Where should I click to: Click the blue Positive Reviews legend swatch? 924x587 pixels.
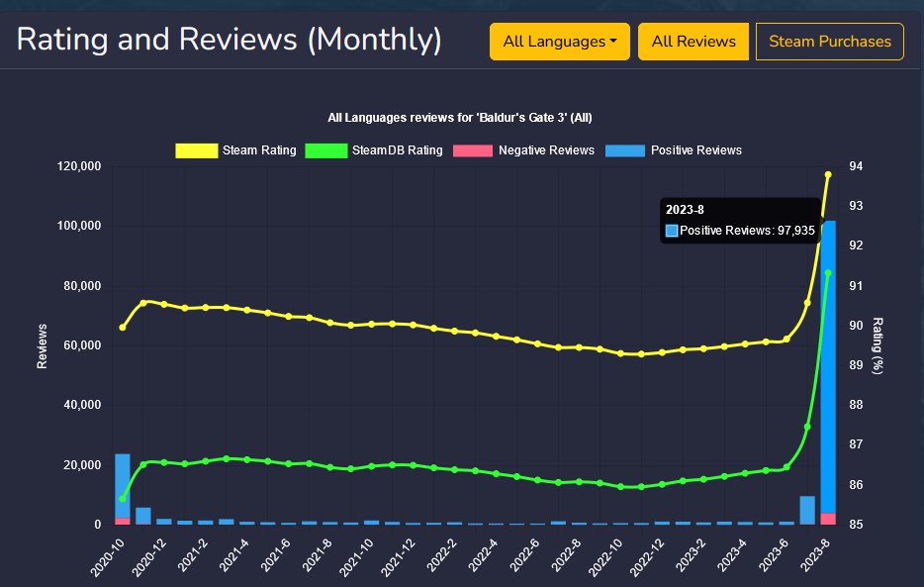coord(625,150)
